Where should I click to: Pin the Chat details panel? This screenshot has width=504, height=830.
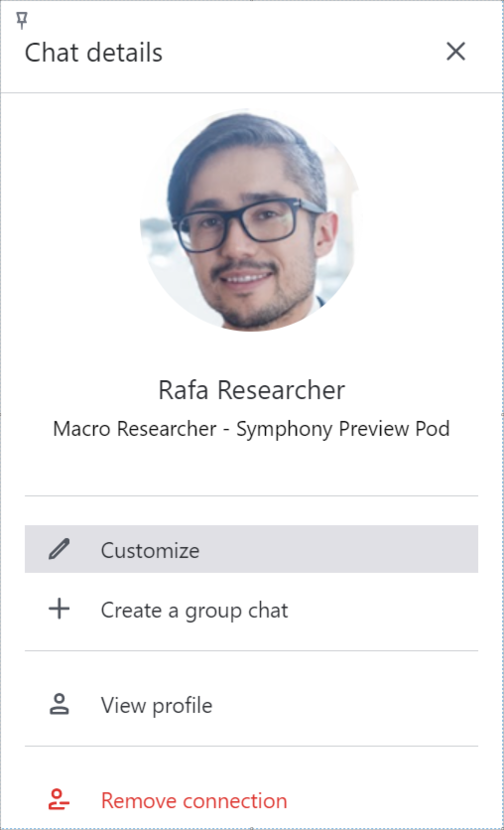22,21
